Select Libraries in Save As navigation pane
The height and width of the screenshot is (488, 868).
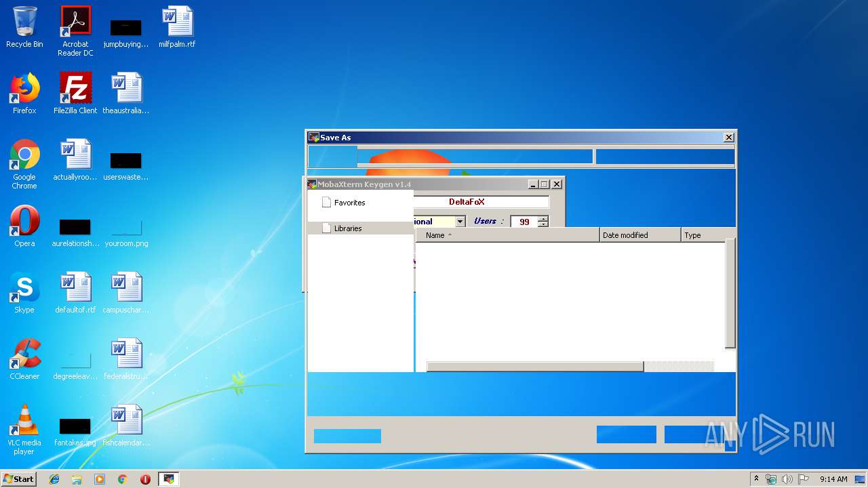tap(347, 228)
